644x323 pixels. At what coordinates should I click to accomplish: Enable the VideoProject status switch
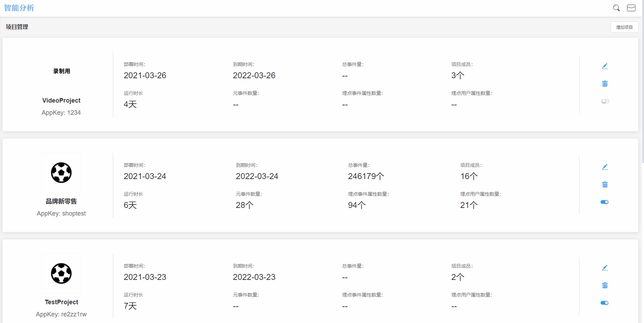(605, 101)
